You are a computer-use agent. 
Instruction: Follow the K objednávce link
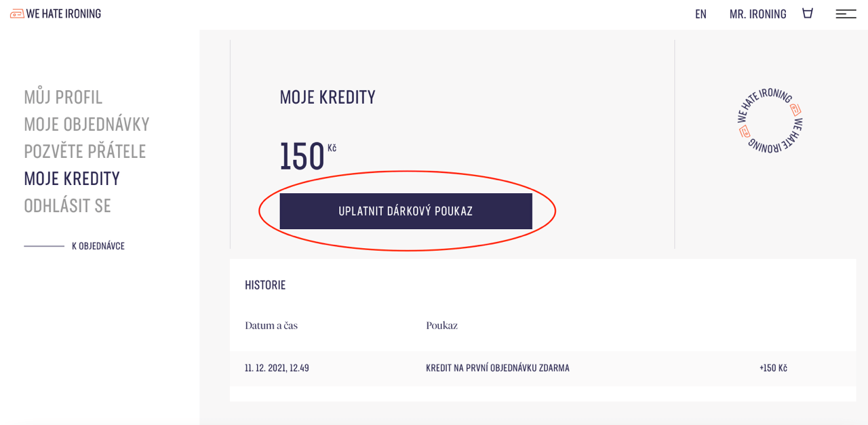click(98, 246)
